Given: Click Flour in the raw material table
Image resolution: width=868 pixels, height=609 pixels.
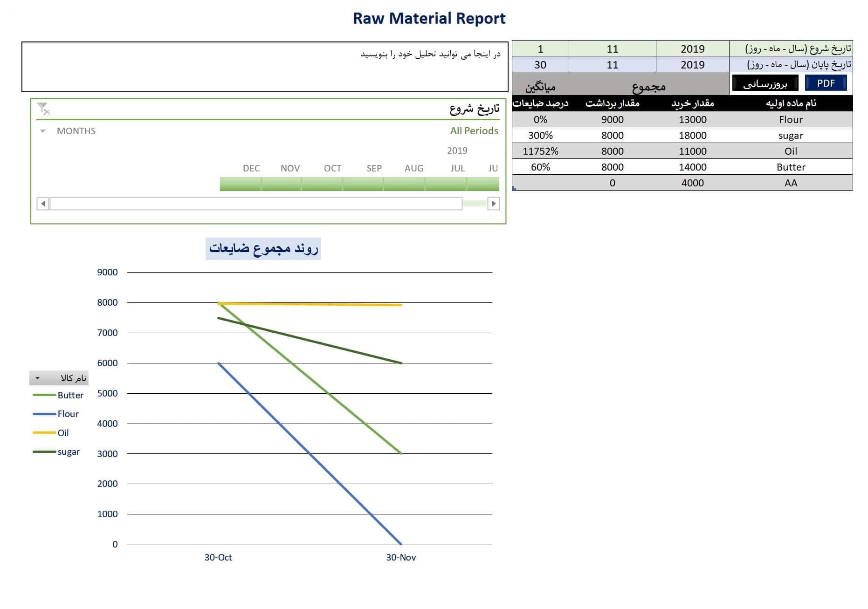Looking at the screenshot, I should click(x=791, y=119).
